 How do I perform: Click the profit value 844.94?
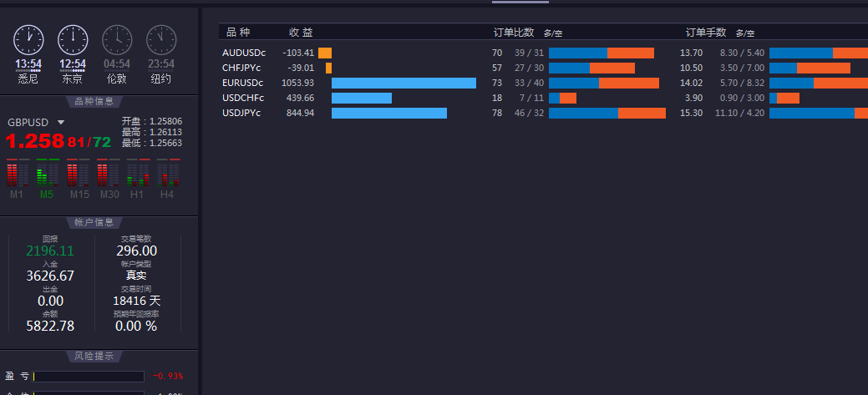pyautogui.click(x=300, y=113)
